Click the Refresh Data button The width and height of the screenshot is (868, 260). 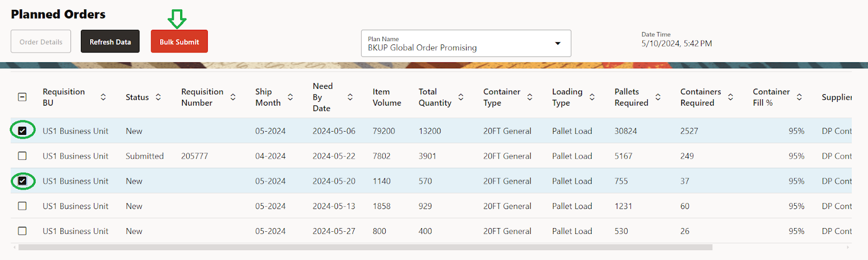(110, 42)
